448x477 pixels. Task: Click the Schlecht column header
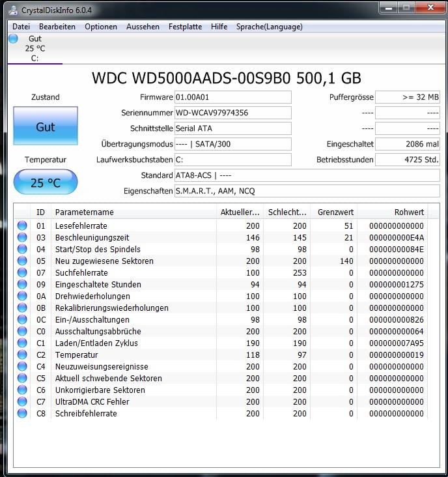click(x=287, y=212)
